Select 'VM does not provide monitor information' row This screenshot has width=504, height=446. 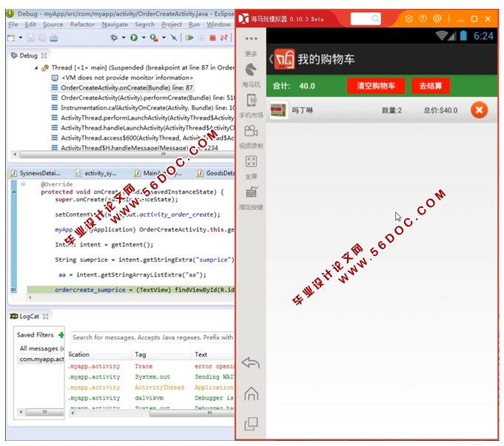point(122,78)
